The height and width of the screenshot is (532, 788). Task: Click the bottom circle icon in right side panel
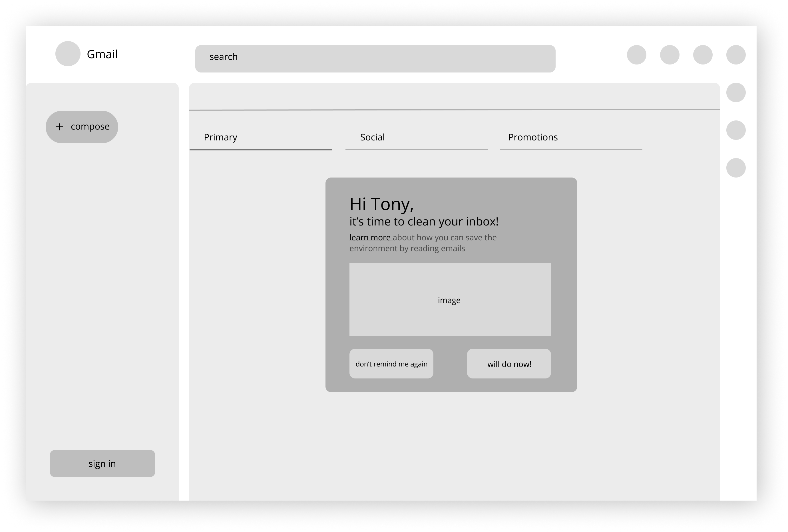[736, 168]
